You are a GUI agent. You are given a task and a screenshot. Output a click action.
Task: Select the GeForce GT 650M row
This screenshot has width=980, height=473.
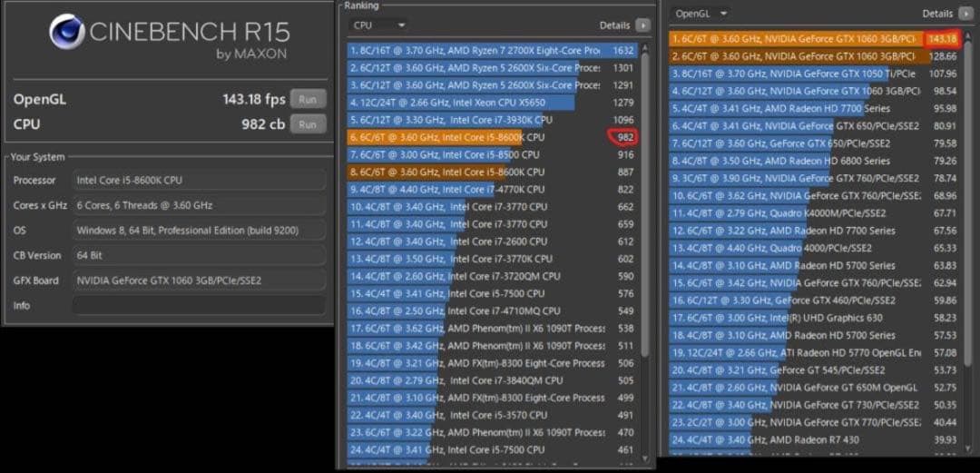coord(814,388)
